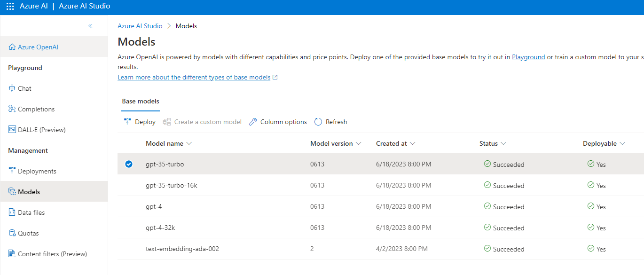Go to Completions playground
The height and width of the screenshot is (275, 644).
[54, 109]
